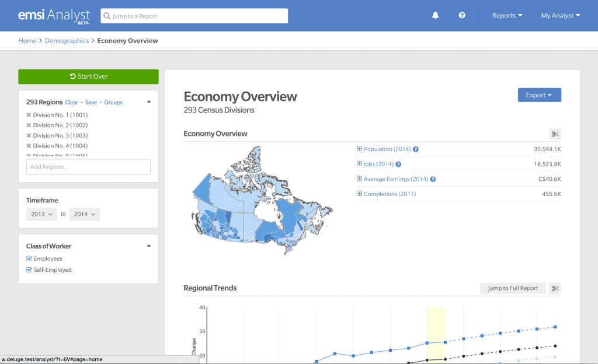The image size is (598, 364).
Task: Click the Canada map thumbnail
Action: point(262,200)
